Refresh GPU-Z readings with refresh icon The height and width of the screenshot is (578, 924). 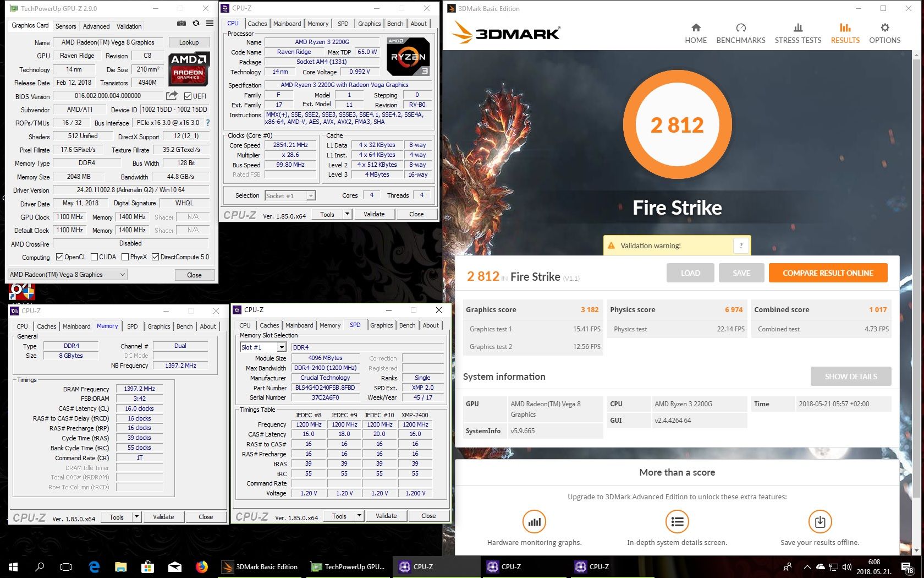(x=196, y=24)
